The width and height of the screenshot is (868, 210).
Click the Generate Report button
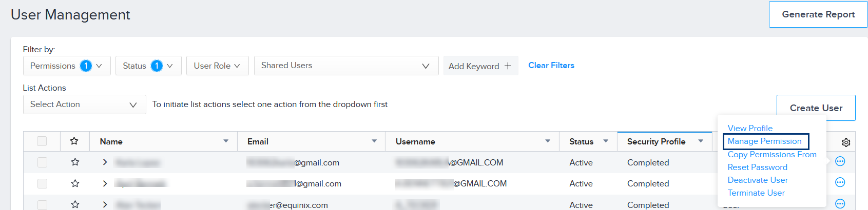[x=818, y=14]
